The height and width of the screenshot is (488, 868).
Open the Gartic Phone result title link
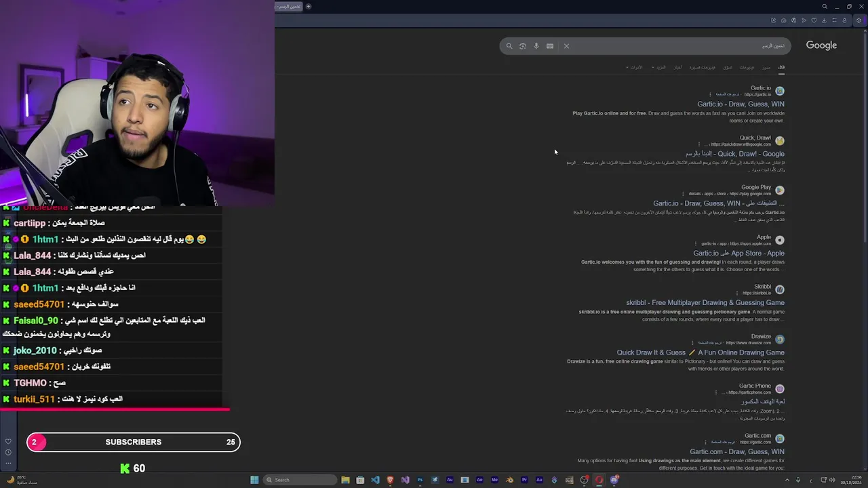point(763,402)
